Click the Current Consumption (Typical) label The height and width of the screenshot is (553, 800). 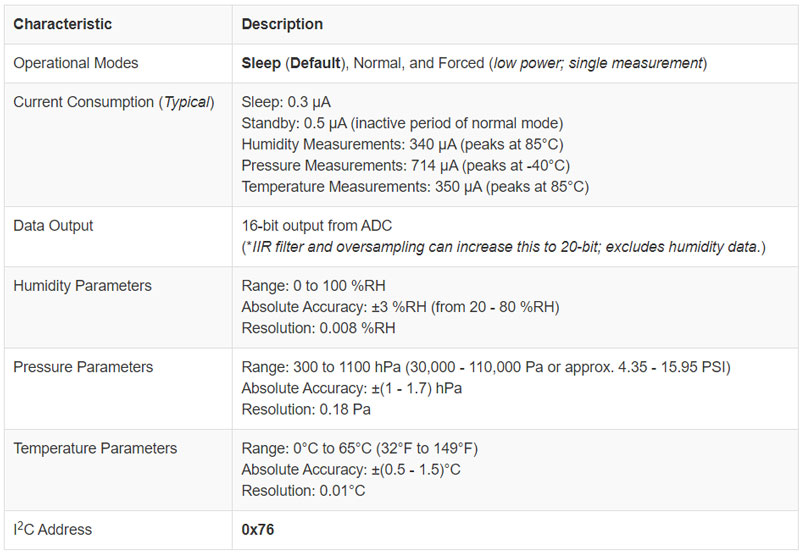click(x=113, y=103)
